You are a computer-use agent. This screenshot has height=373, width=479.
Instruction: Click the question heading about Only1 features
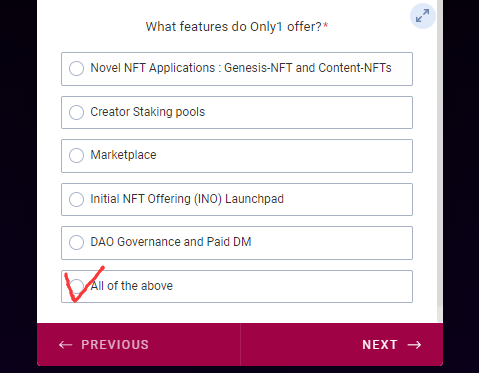point(237,27)
